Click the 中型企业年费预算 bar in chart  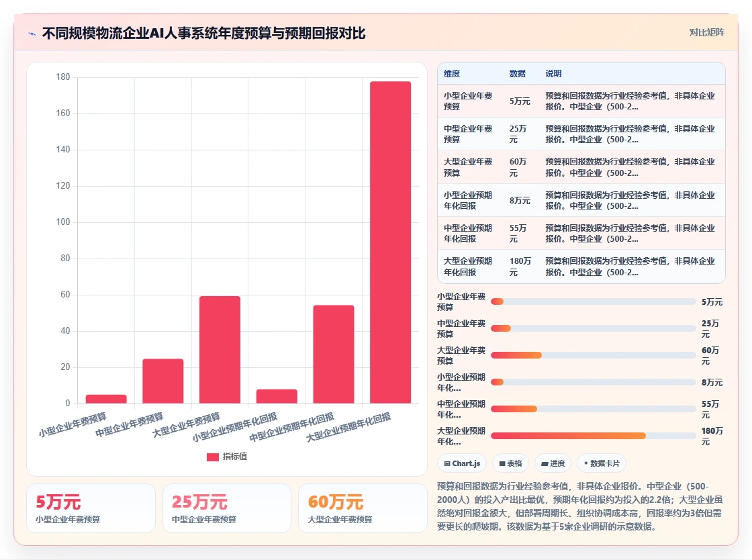(163, 381)
